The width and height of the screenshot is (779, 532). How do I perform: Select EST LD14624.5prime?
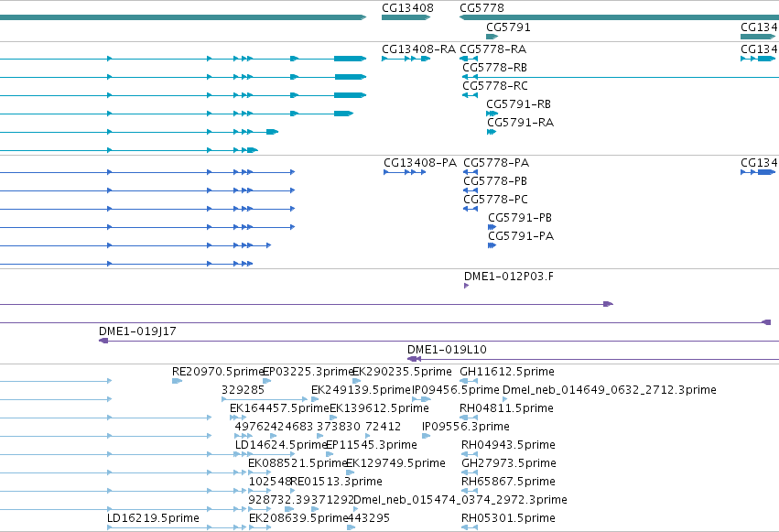tap(281, 445)
